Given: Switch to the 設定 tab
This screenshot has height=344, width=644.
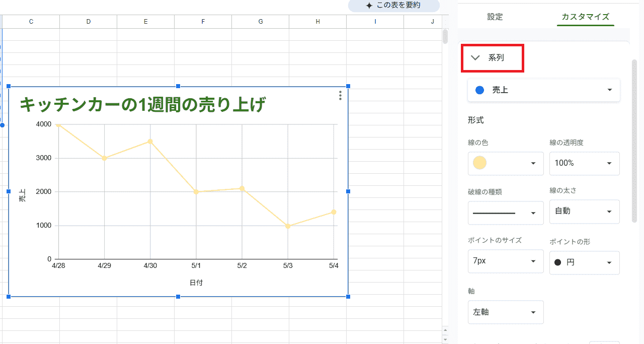Looking at the screenshot, I should coord(495,17).
